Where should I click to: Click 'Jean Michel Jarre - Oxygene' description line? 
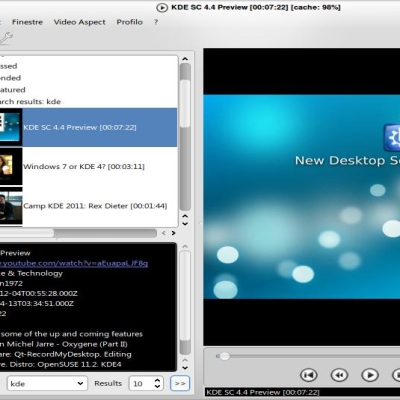pyautogui.click(x=64, y=344)
